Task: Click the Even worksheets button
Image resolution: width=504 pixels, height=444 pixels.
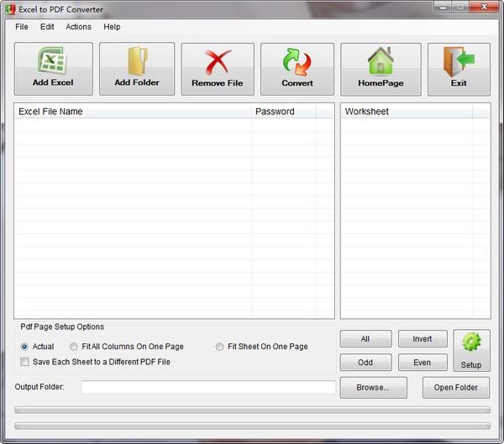Action: (423, 363)
